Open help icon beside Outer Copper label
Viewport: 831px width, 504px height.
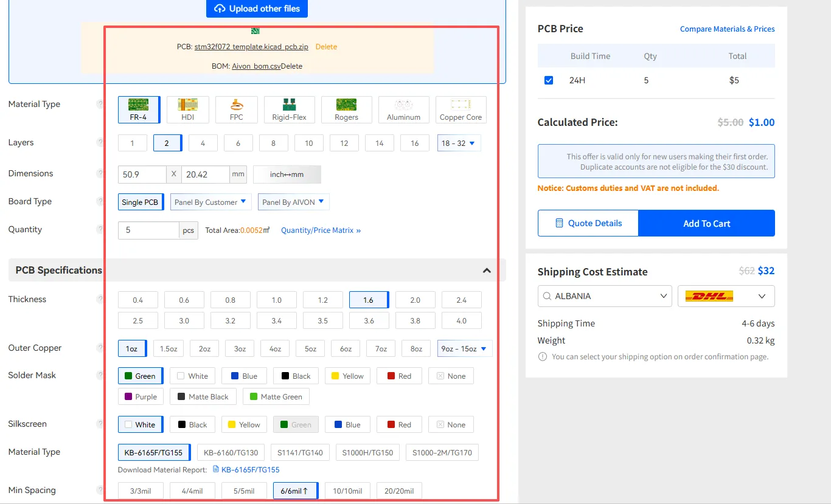100,348
